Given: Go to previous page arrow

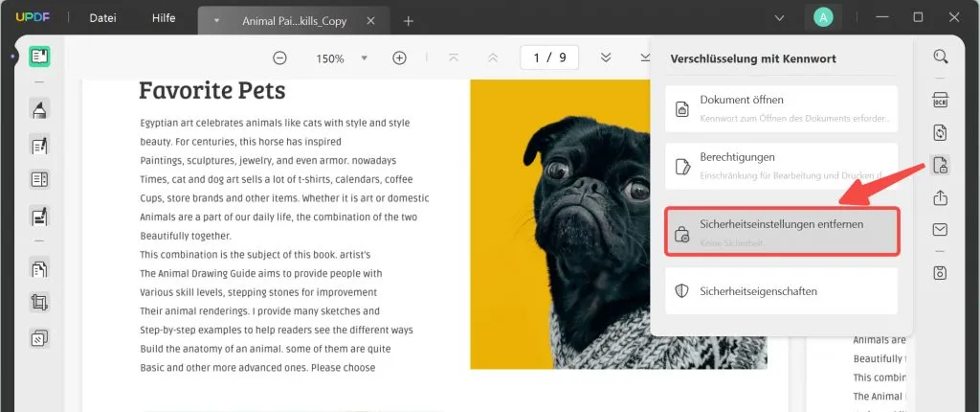Looking at the screenshot, I should point(493,58).
